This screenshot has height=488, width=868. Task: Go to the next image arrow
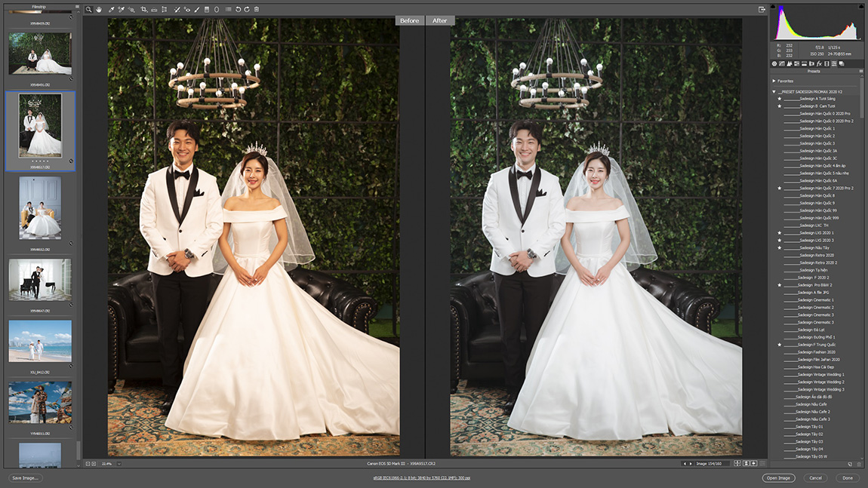[x=691, y=464]
